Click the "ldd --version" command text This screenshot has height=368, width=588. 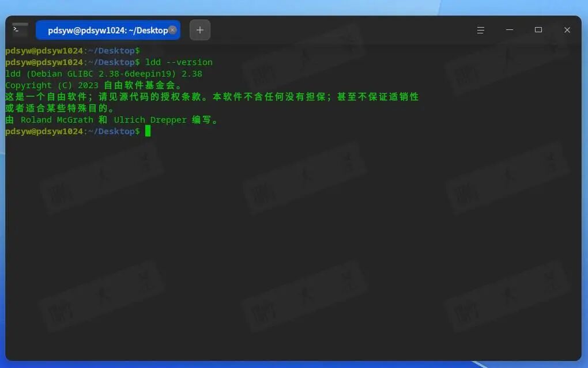point(179,62)
